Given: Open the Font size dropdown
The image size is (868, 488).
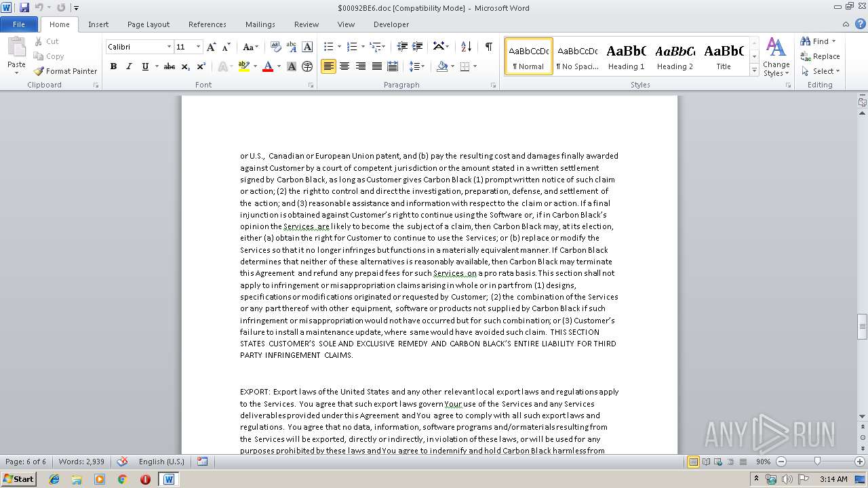Looking at the screenshot, I should 198,47.
